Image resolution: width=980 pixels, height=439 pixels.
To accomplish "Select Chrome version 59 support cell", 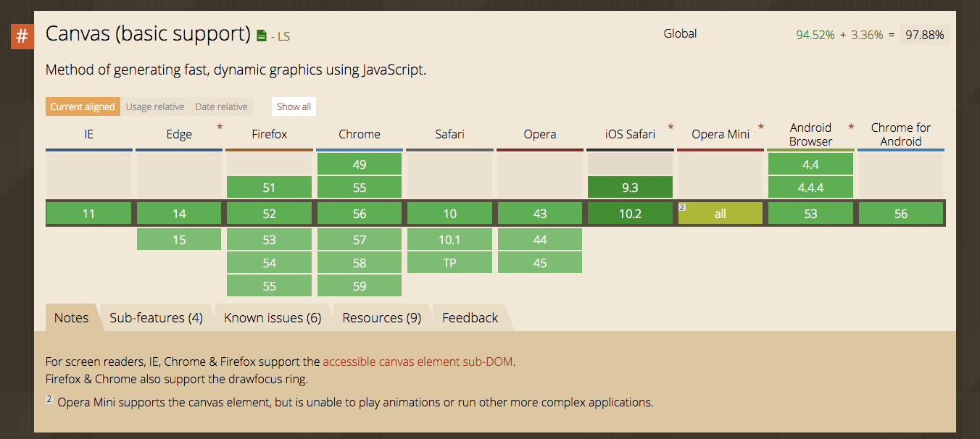I will pyautogui.click(x=359, y=285).
